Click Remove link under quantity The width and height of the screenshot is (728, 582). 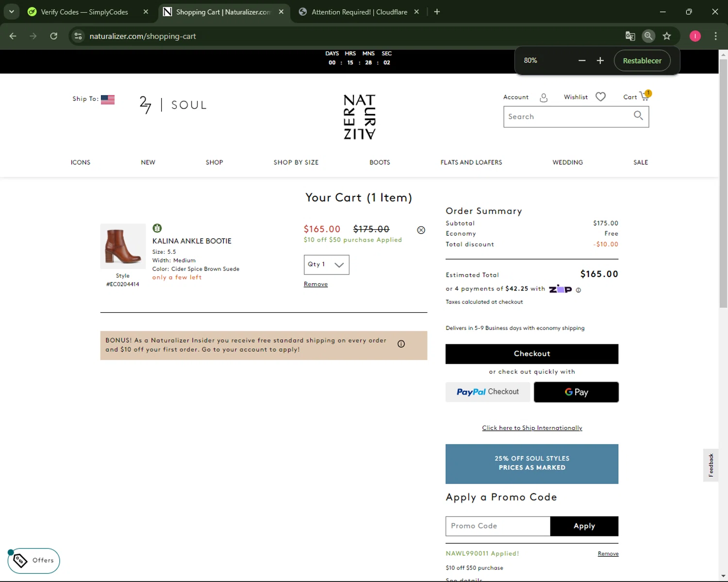tap(315, 284)
